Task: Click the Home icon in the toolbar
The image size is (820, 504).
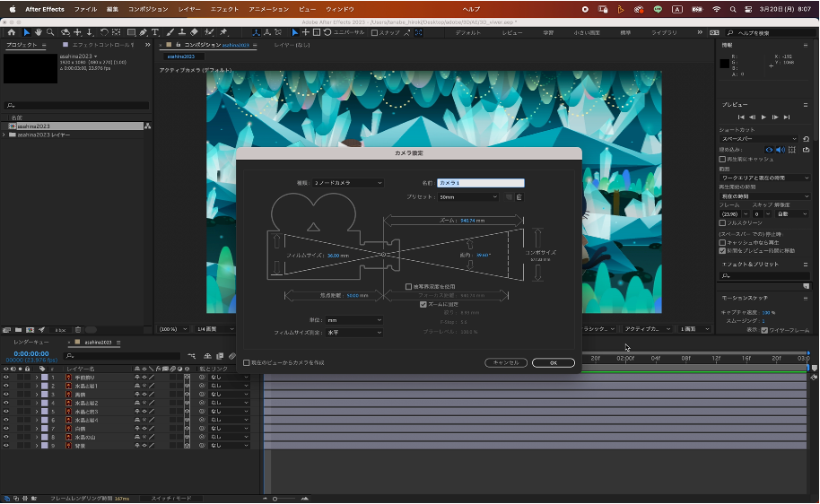Action: (11, 32)
